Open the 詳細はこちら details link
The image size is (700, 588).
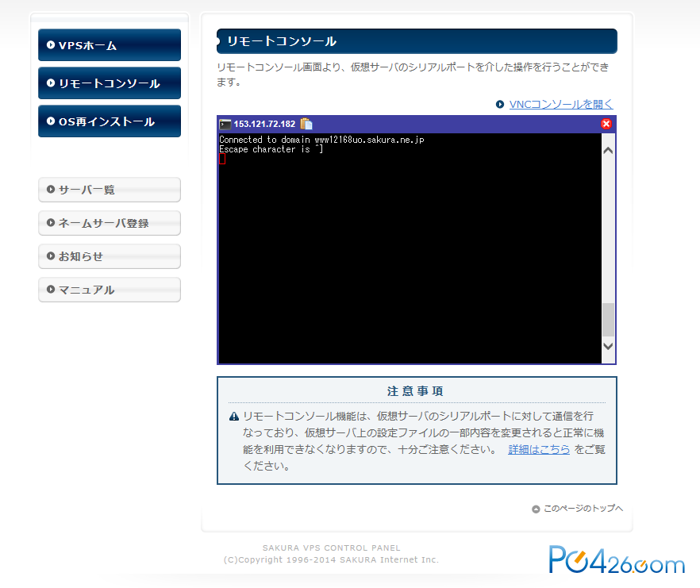[539, 449]
